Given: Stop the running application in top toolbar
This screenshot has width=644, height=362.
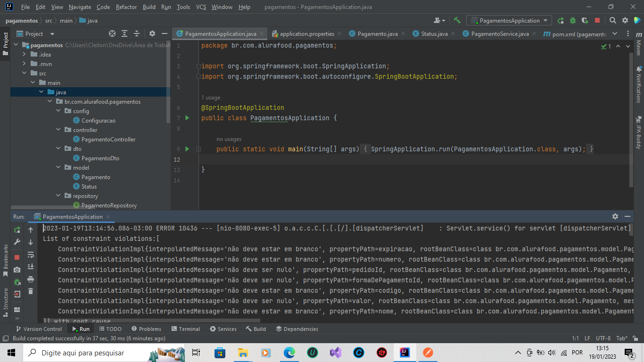Looking at the screenshot, I should click(597, 21).
